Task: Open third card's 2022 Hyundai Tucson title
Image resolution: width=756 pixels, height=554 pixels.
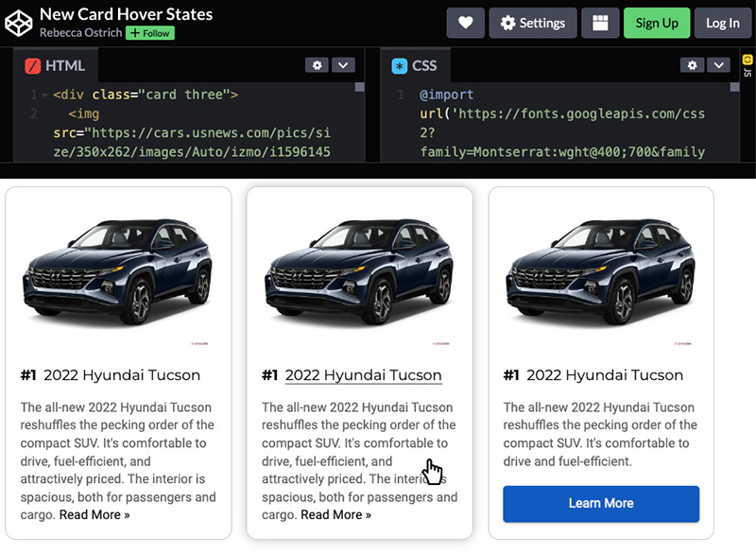Action: point(605,375)
